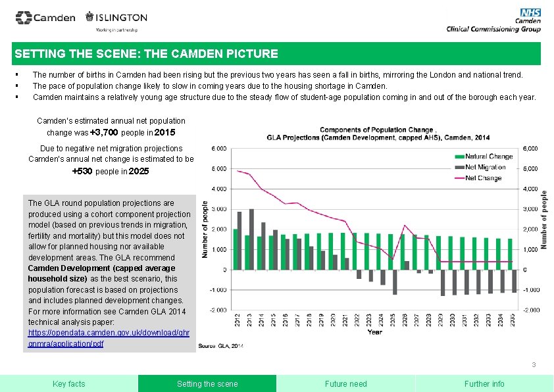
Task: Click the 2012 x-axis year label
Action: click(238, 320)
